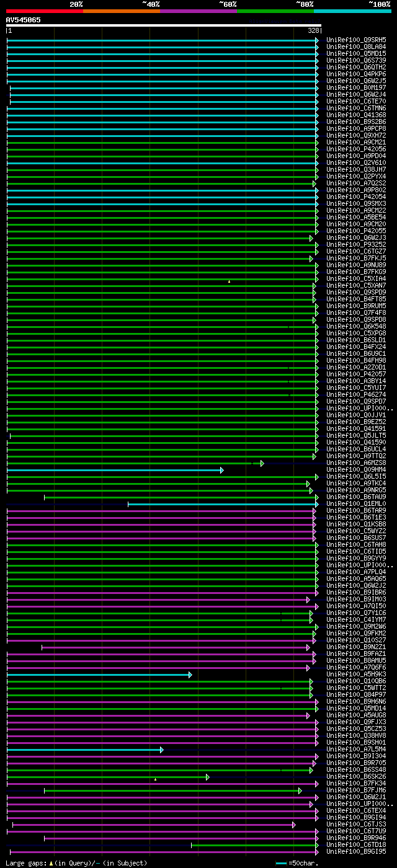
Task: Select the UniRef100_B9N2Z1 label
Action: pos(356,647)
